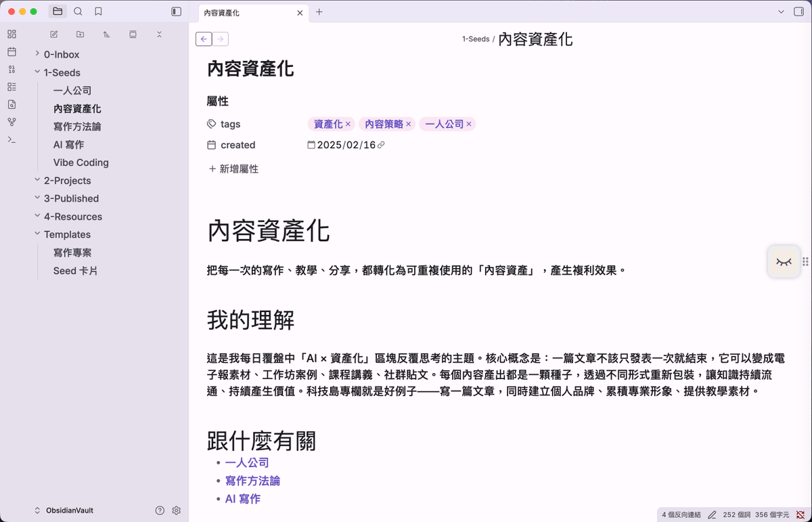Remove the 內容策略 tag

click(409, 124)
